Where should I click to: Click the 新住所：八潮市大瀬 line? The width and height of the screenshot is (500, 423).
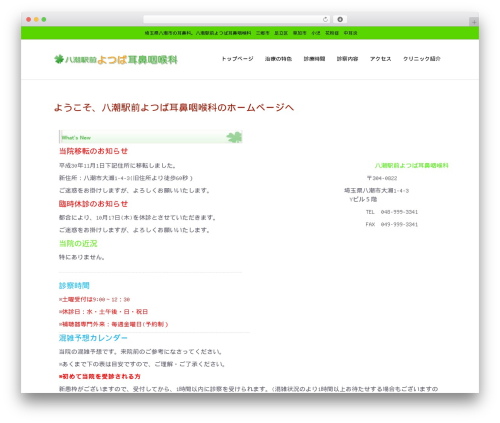click(126, 178)
